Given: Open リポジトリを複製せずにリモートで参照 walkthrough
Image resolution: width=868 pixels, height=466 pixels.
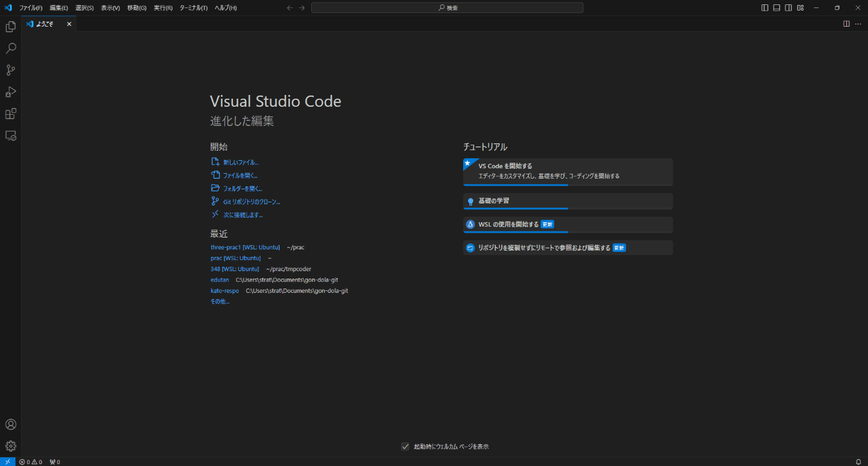Looking at the screenshot, I should pyautogui.click(x=568, y=248).
